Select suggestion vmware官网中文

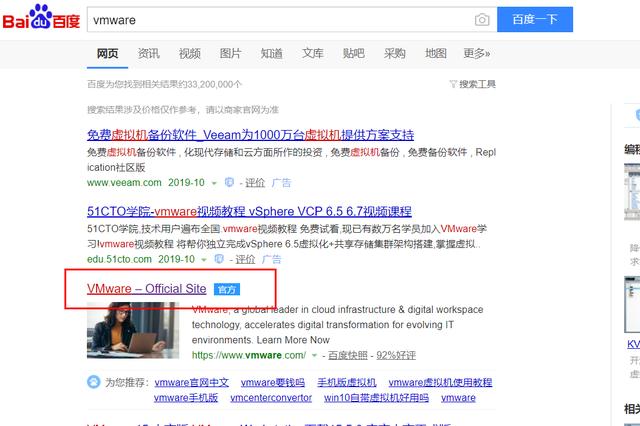[191, 382]
